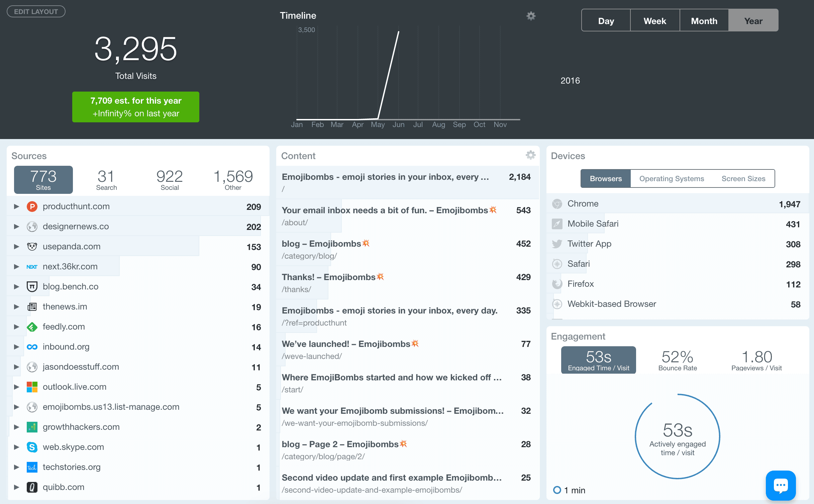Click the Edit Layout button

(x=36, y=11)
